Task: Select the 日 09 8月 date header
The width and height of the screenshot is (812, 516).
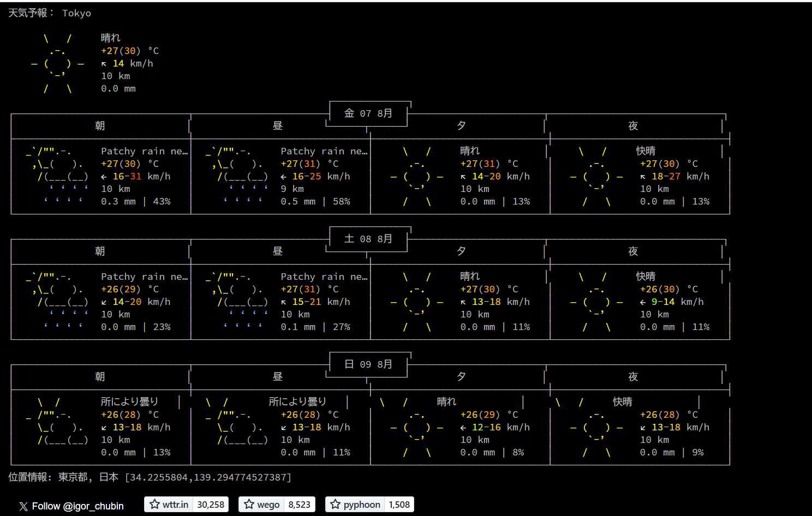Action: [x=368, y=364]
